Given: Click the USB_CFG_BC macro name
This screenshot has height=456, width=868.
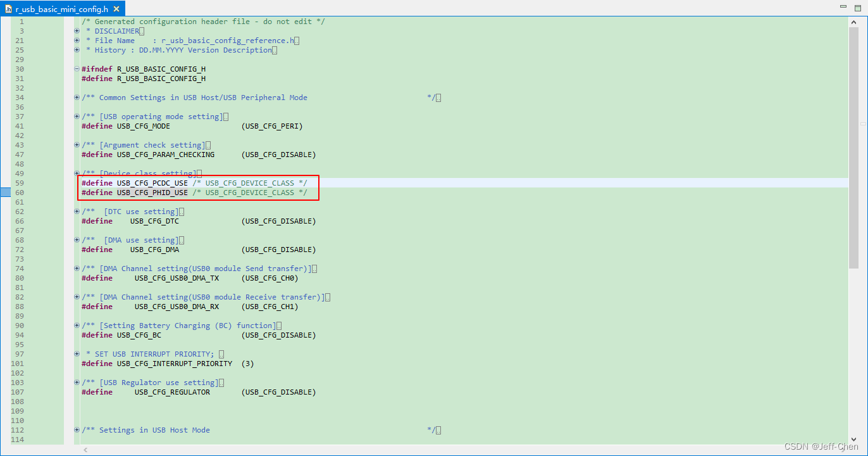Looking at the screenshot, I should [139, 335].
